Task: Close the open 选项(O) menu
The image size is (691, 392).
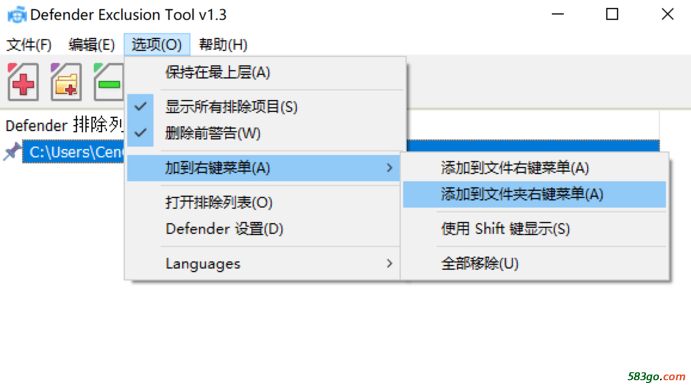Action: point(157,44)
